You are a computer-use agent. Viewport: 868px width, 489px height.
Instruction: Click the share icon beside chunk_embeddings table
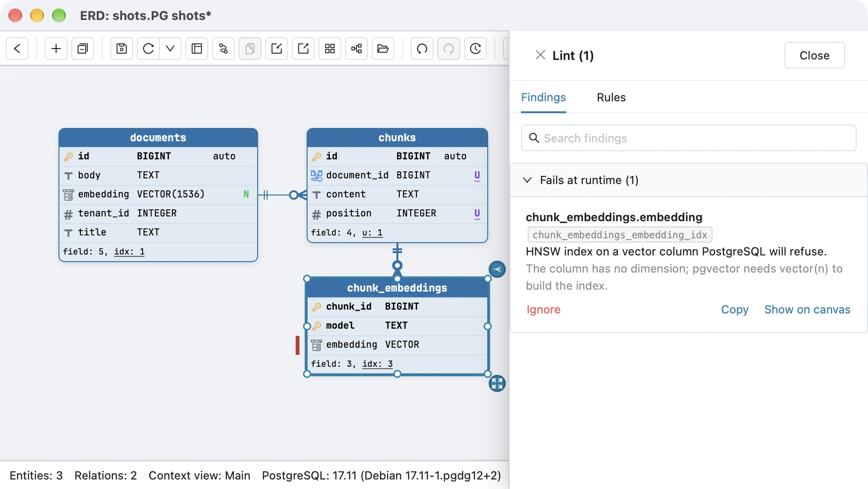point(497,269)
